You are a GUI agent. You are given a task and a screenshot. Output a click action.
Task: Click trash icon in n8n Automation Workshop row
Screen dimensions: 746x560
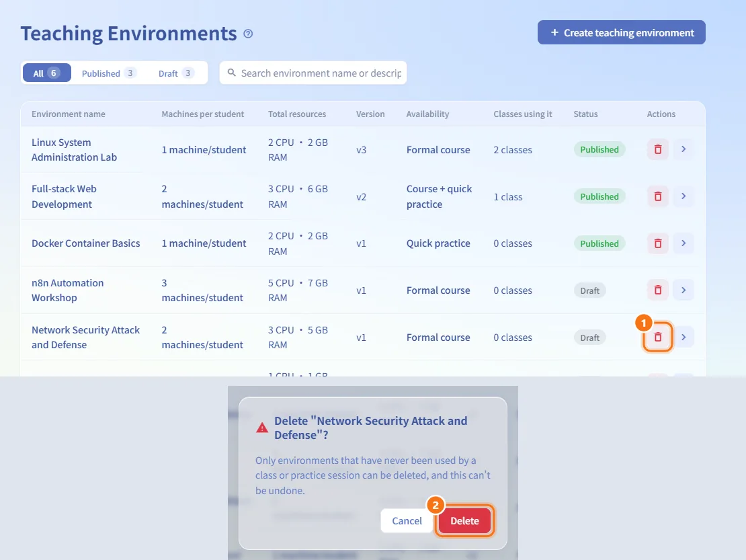click(658, 290)
